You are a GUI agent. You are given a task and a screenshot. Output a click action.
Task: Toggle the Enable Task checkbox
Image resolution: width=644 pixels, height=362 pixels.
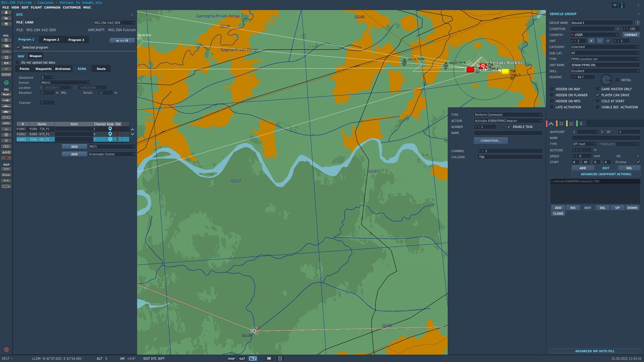509,127
